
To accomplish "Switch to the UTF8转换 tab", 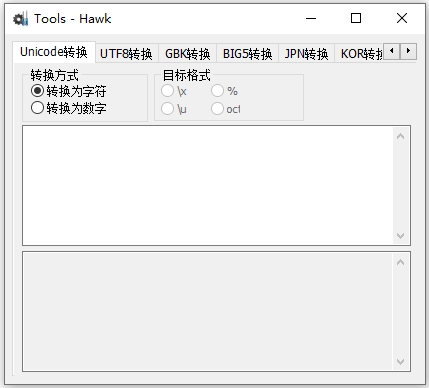I will (x=127, y=54).
